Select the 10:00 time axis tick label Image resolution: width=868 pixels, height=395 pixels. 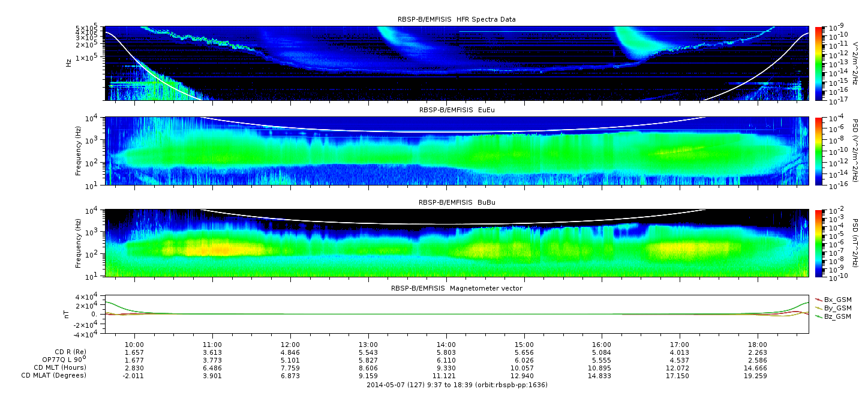pos(134,345)
